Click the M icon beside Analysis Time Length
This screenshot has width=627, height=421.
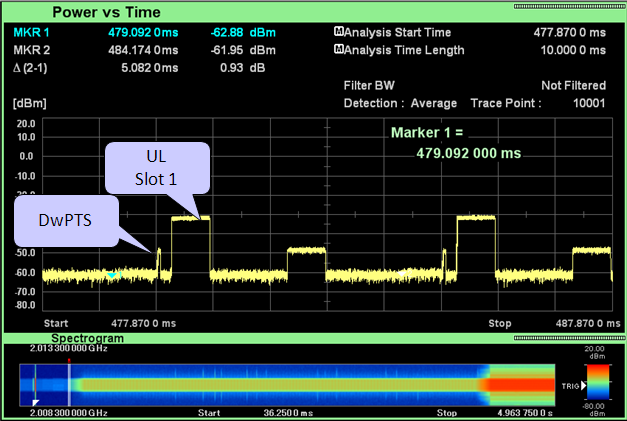(x=338, y=50)
